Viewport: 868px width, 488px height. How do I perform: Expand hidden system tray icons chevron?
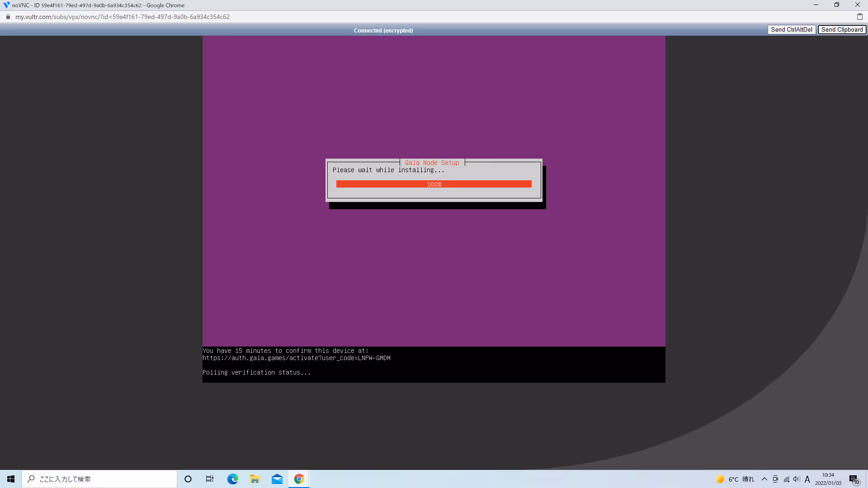pyautogui.click(x=764, y=479)
